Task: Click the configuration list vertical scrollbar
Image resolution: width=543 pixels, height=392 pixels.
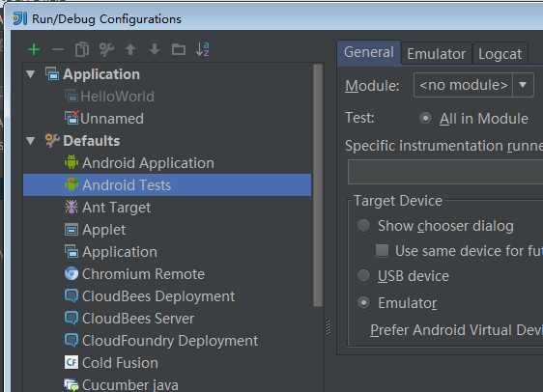Action: click(x=318, y=185)
